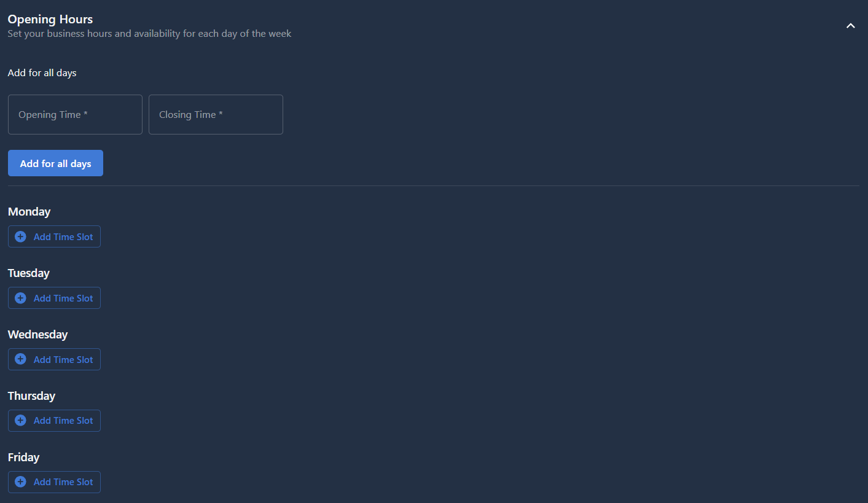
Task: Click the Wednesday day label
Action: point(37,335)
